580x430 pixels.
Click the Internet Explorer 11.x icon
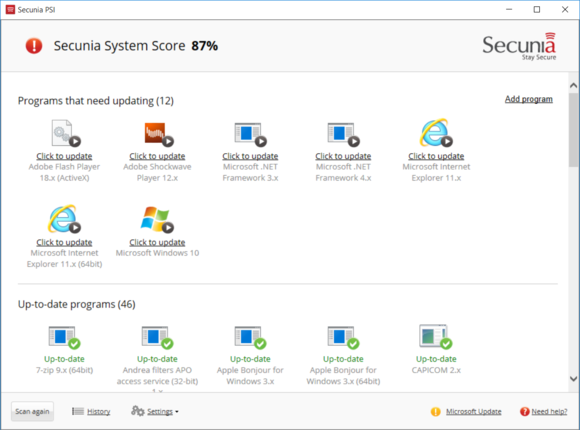pyautogui.click(x=436, y=132)
